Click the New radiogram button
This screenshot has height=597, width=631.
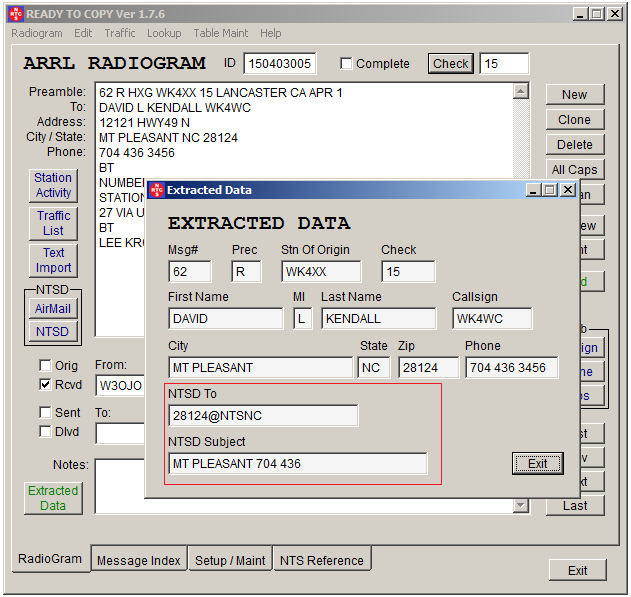click(575, 95)
